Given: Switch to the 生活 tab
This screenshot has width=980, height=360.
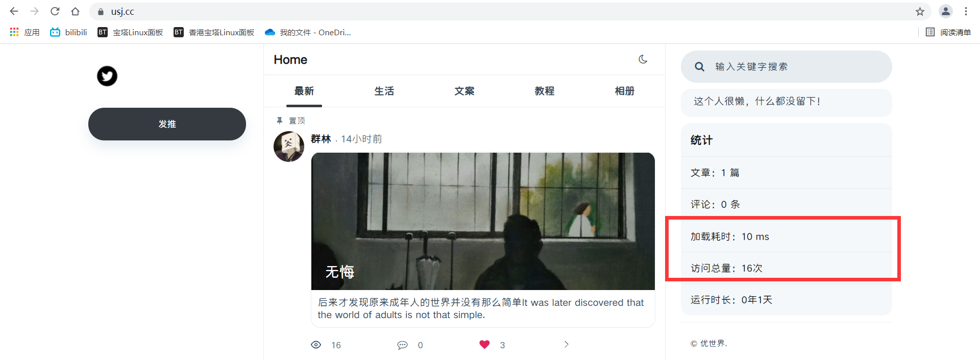Looking at the screenshot, I should pos(384,91).
